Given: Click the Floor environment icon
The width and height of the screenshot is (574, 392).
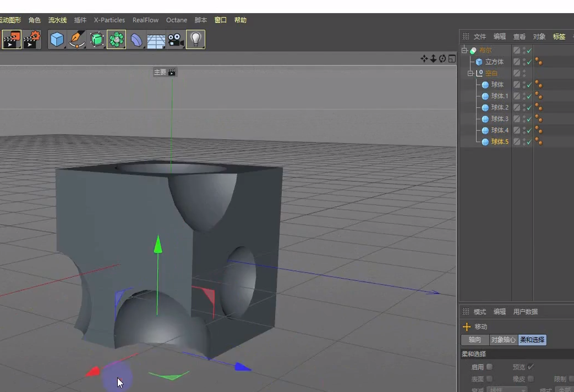Looking at the screenshot, I should coord(156,40).
